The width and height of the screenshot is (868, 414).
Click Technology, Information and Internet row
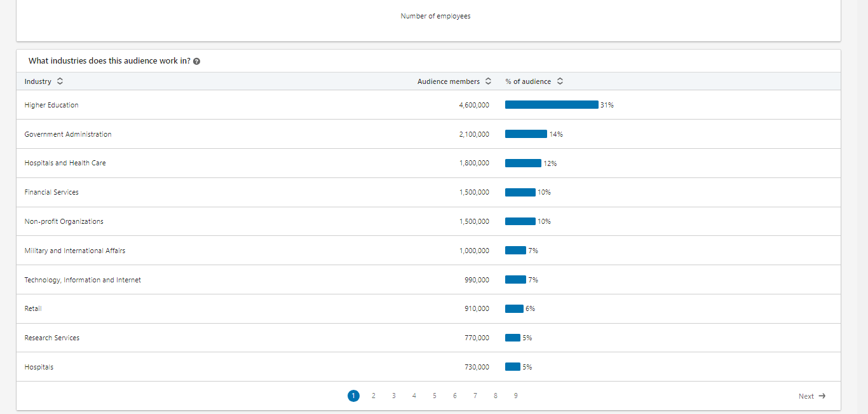[83, 280]
